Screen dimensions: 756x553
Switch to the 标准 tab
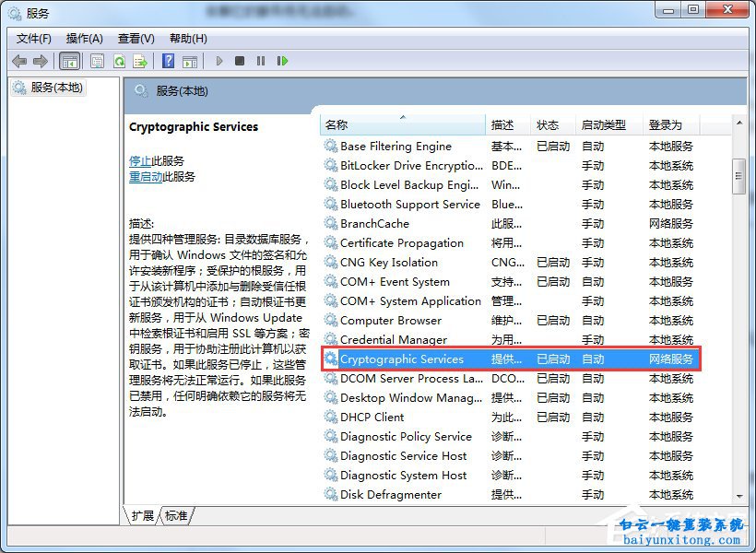(175, 516)
